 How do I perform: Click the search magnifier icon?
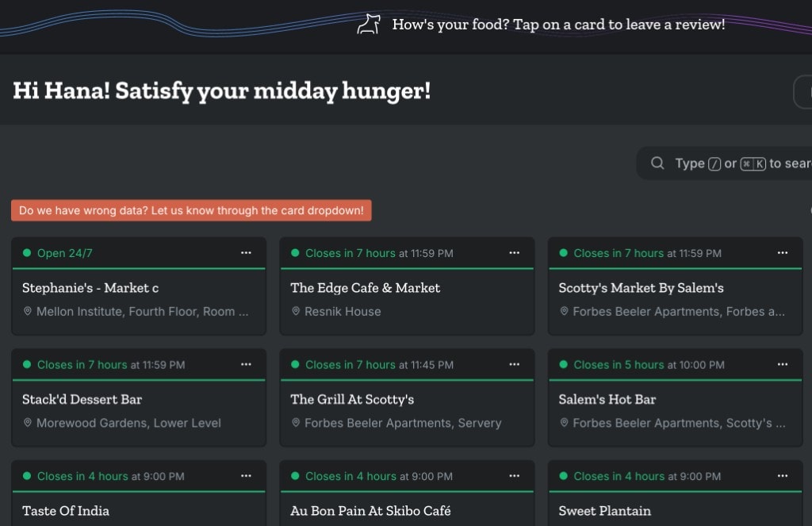(x=657, y=163)
